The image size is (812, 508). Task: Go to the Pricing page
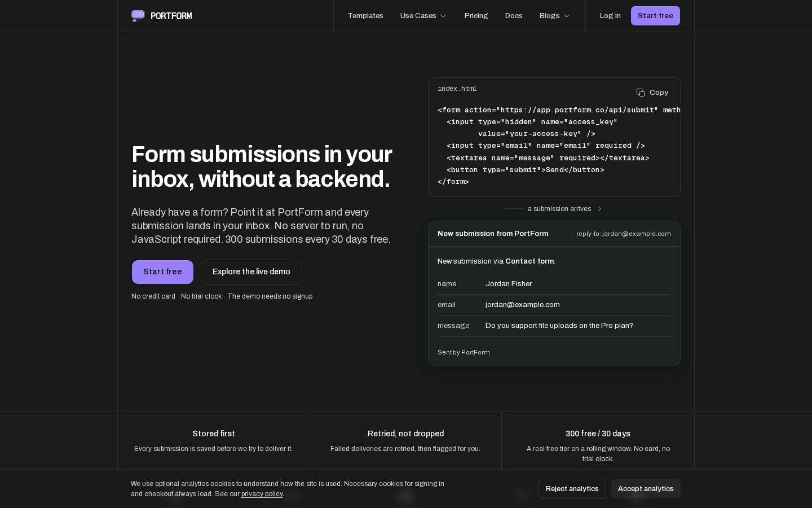click(476, 16)
